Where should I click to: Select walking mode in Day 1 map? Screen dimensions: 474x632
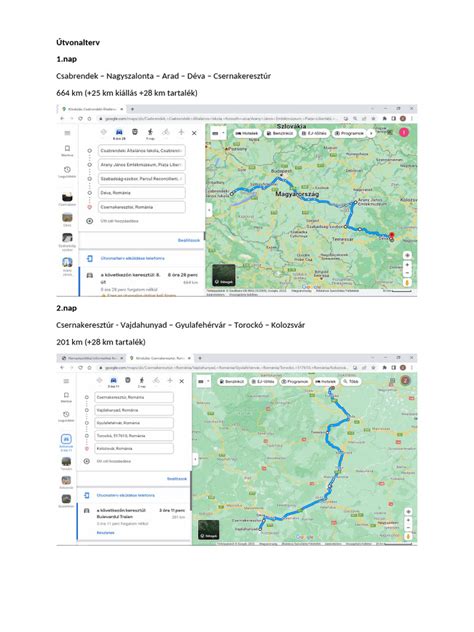point(150,133)
